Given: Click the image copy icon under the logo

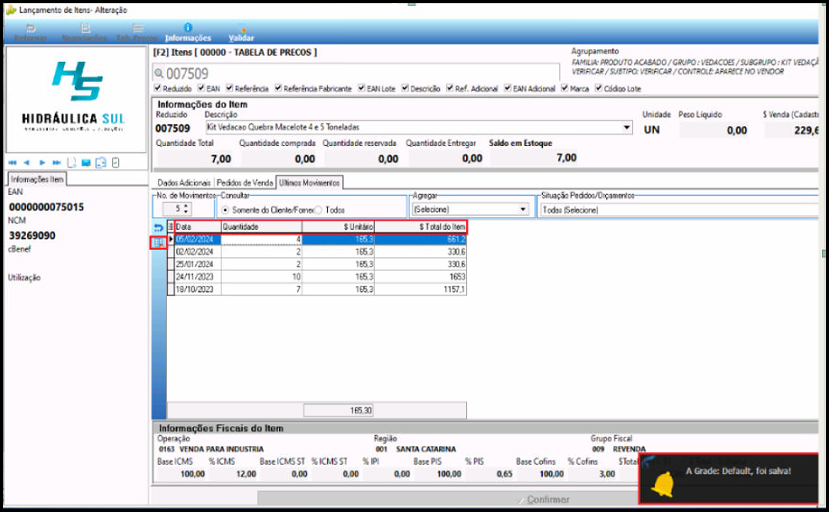Looking at the screenshot, I should tap(101, 162).
